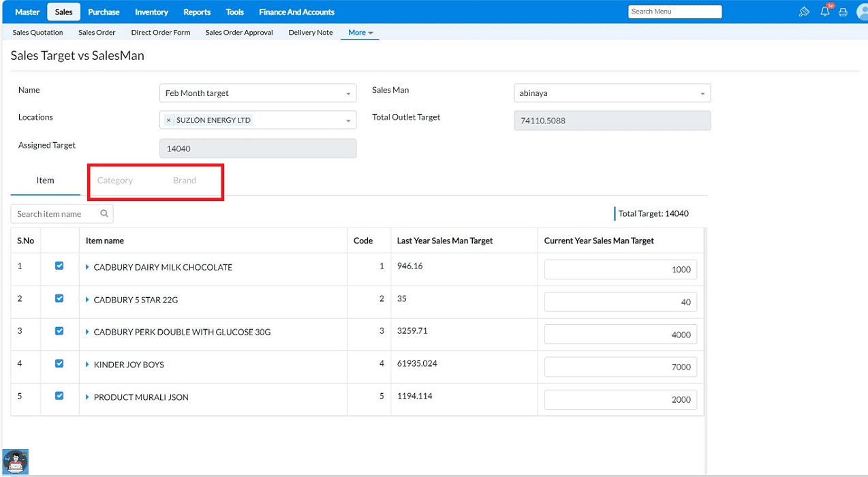Viewport: 868px width, 477px height.
Task: Remove SUZLON ENERGY LTD location tag
Action: (x=169, y=120)
